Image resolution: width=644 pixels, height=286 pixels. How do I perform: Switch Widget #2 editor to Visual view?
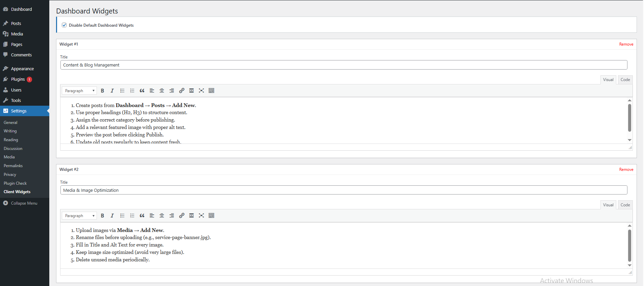pos(608,205)
